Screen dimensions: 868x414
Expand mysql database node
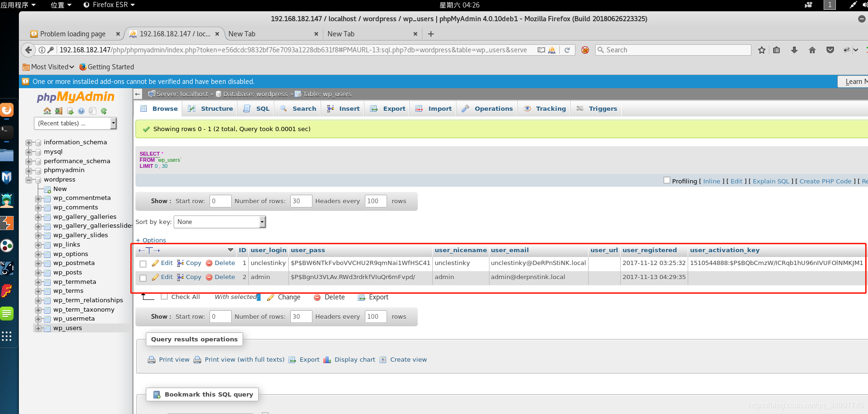point(29,152)
